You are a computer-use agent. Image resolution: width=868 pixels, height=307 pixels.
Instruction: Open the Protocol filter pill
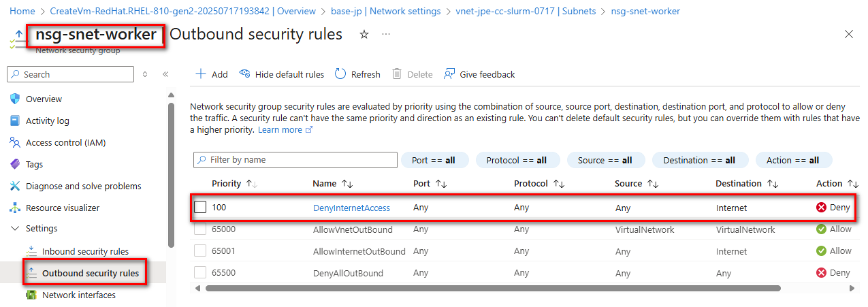517,160
